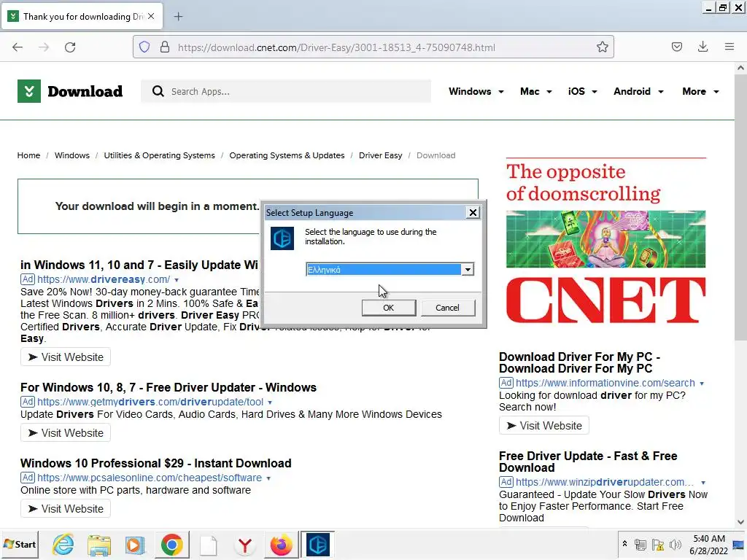
Task: Open the Windows Start menu
Action: point(20,544)
